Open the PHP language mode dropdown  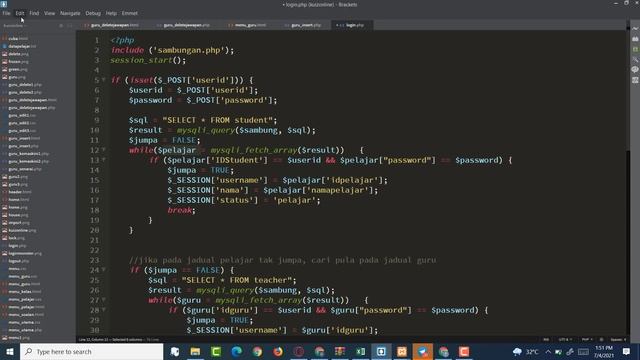click(587, 340)
